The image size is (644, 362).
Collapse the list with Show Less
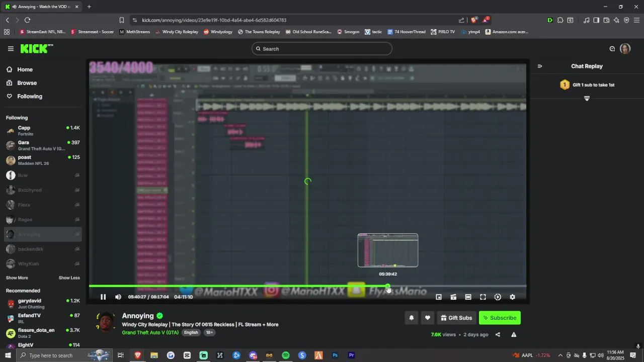(69, 278)
